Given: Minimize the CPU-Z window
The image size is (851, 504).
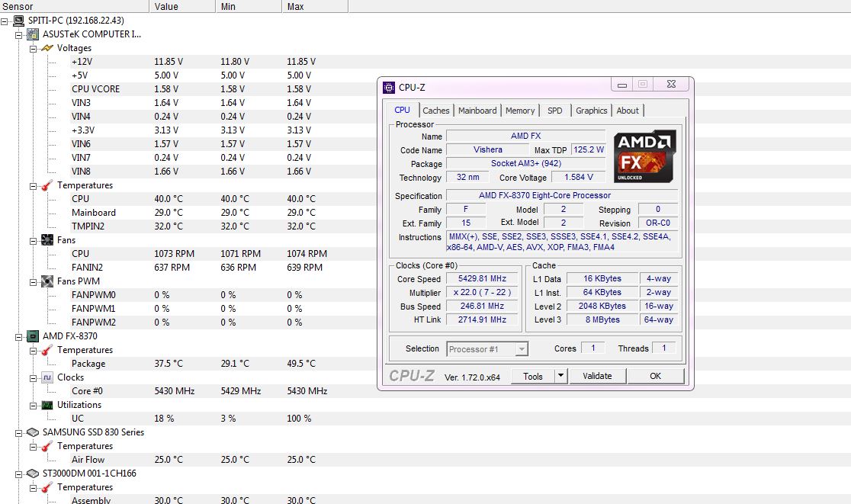Looking at the screenshot, I should tap(622, 85).
